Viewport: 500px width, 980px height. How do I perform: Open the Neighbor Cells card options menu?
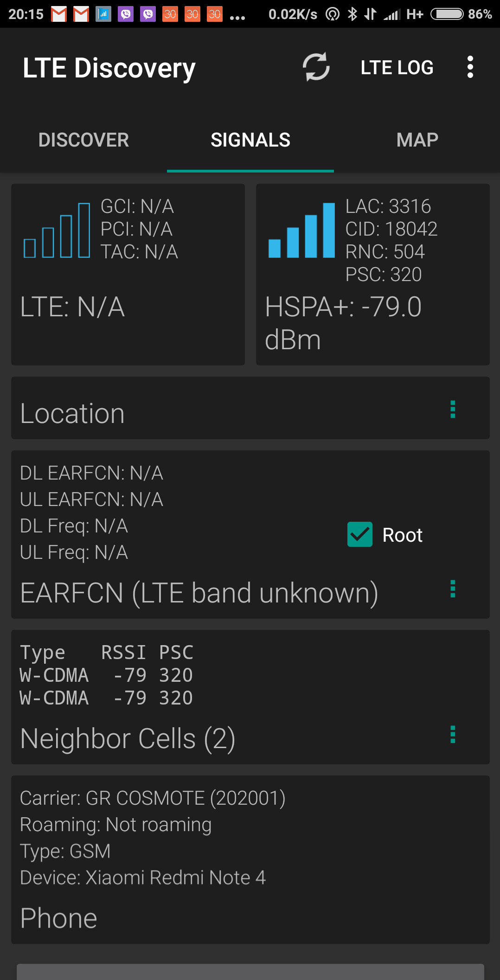point(453,735)
